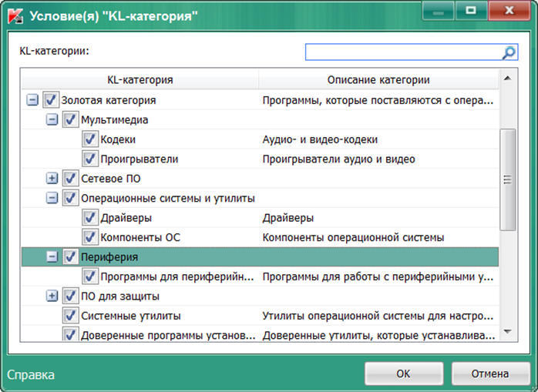Image resolution: width=538 pixels, height=392 pixels.
Task: Click description 'Доверенные утилиты, которые устанавлива...'
Action: pyautogui.click(x=378, y=335)
